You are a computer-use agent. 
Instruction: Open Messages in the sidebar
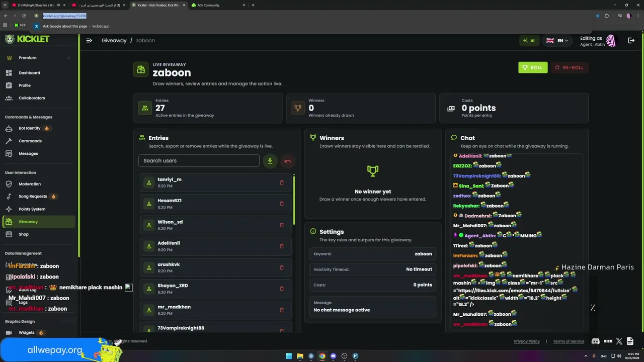click(39, 153)
